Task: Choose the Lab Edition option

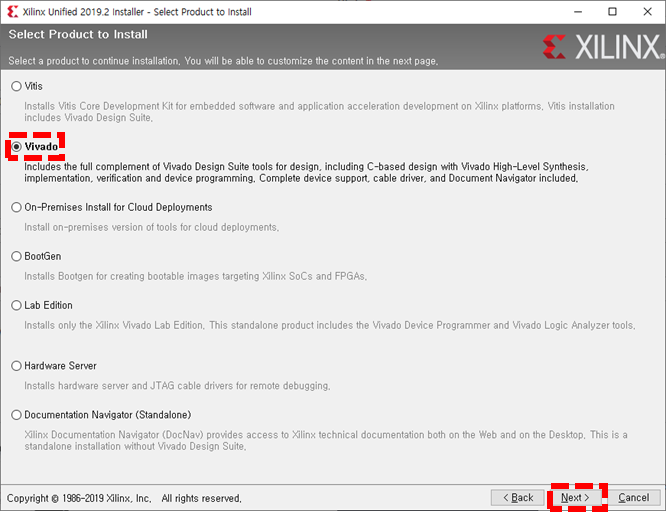Action: pos(16,305)
